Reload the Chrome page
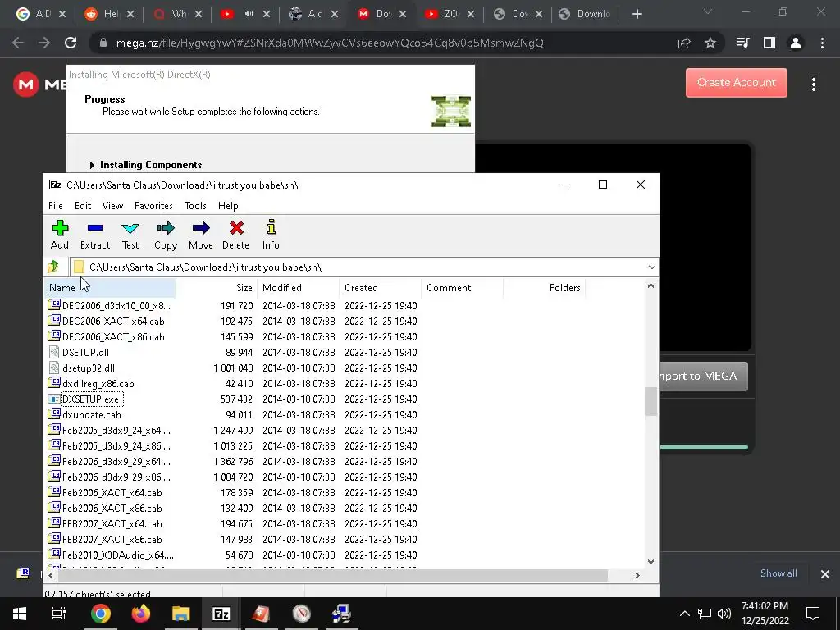 pyautogui.click(x=71, y=43)
